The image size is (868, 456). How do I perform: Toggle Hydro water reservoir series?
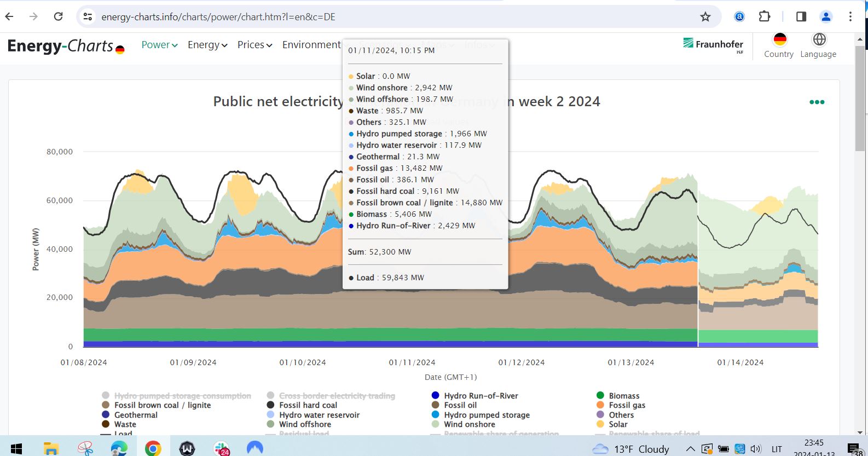(x=313, y=415)
